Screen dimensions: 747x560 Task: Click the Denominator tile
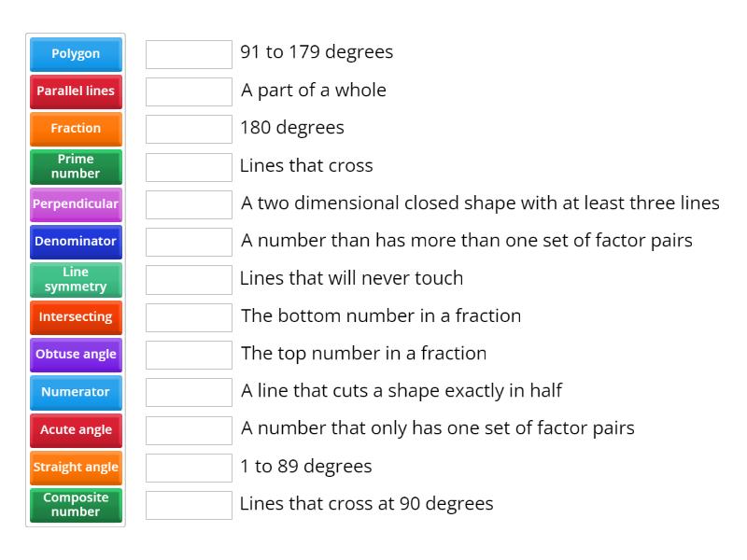[75, 242]
